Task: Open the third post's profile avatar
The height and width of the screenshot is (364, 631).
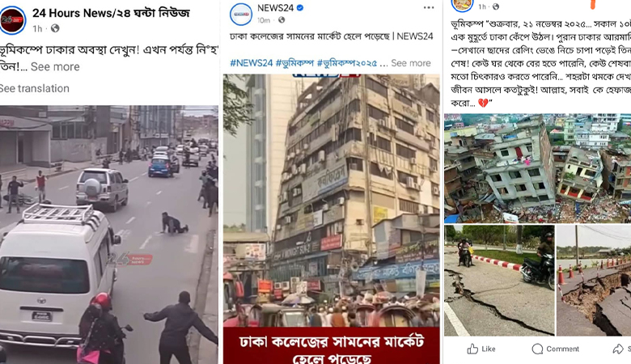Action: click(x=462, y=5)
